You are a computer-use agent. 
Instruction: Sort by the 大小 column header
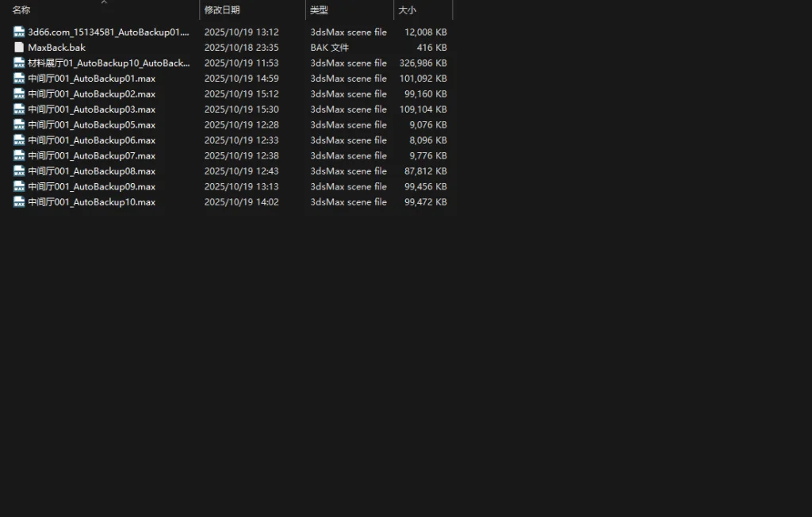point(407,10)
